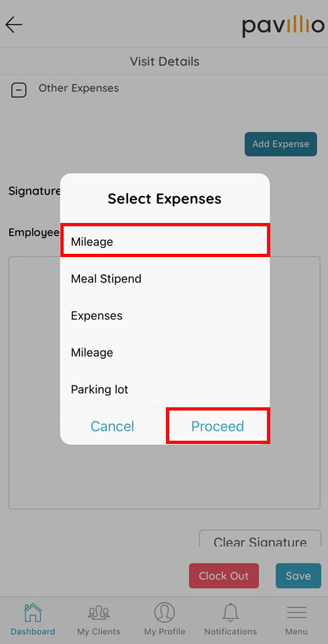328x644 pixels.
Task: Open hamburger Menu icon
Action: [297, 613]
